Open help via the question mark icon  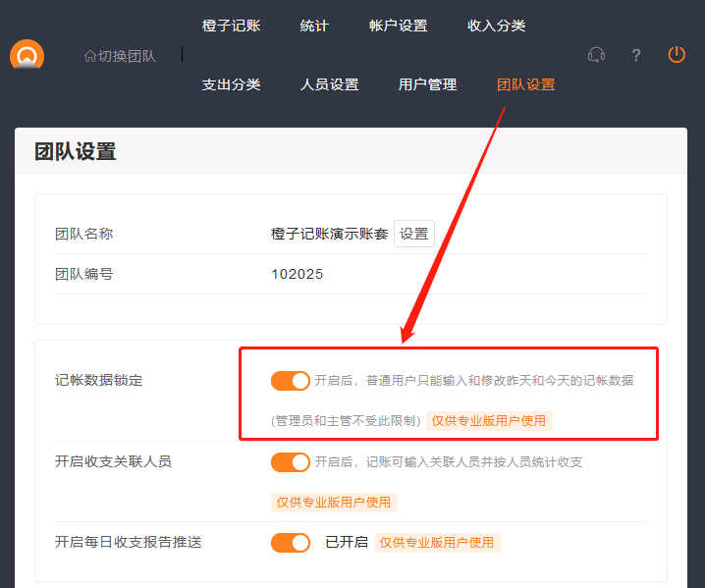tap(636, 55)
